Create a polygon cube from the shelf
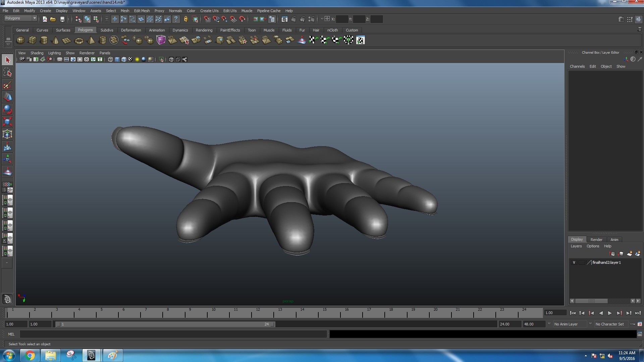 (32, 41)
